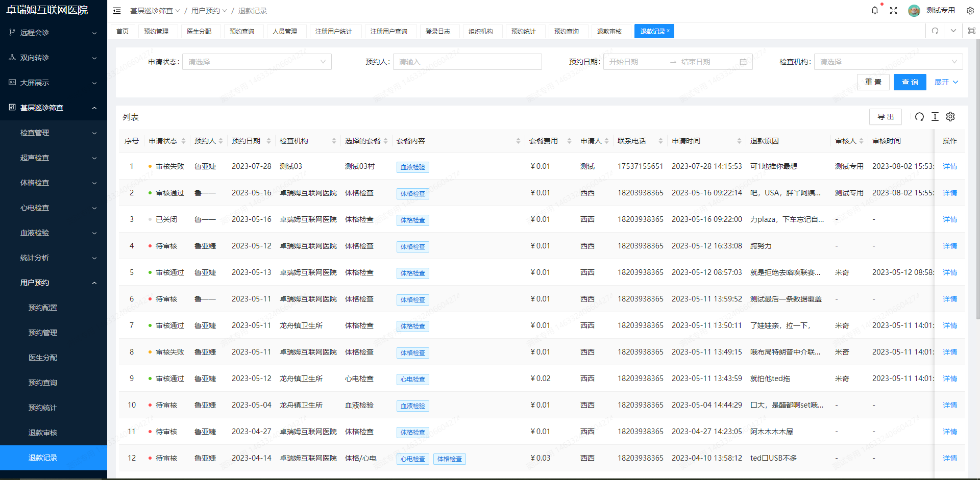
Task: Click the 重置 button
Action: 873,82
